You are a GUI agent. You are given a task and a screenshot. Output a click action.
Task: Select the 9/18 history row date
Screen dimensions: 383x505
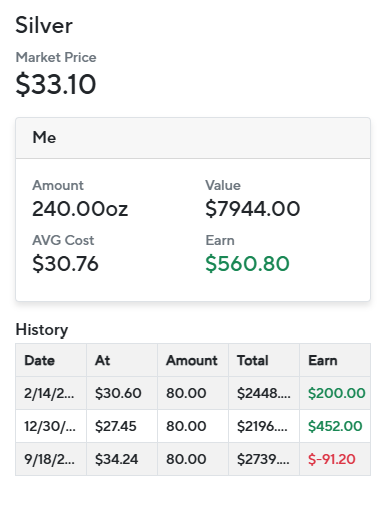click(49, 459)
